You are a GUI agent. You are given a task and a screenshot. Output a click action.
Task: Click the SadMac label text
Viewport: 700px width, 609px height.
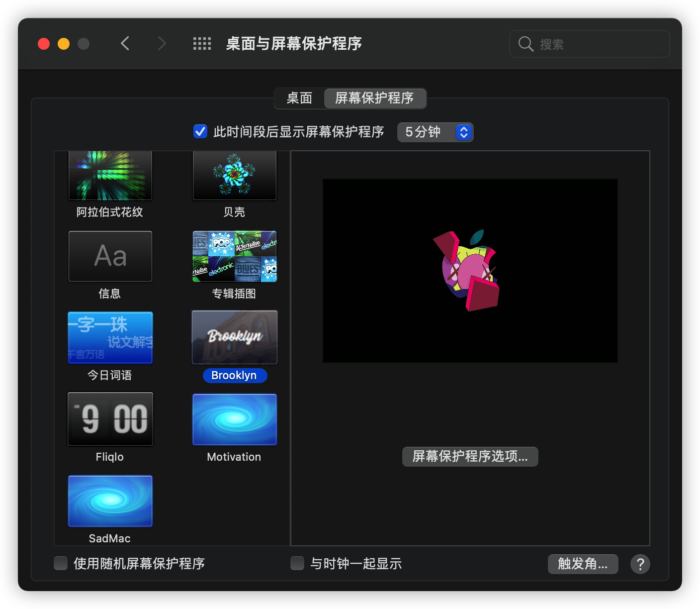[x=110, y=538]
